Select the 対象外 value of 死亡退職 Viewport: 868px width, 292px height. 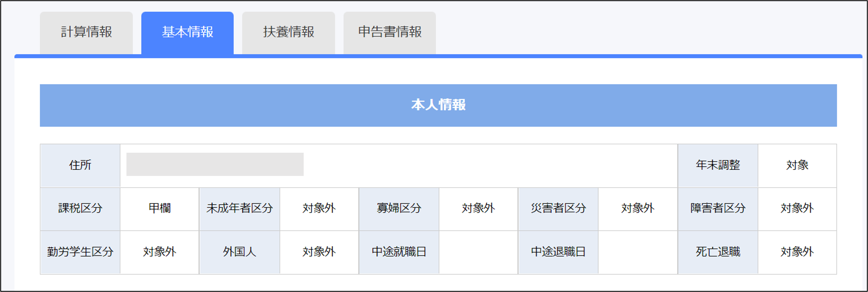(797, 252)
